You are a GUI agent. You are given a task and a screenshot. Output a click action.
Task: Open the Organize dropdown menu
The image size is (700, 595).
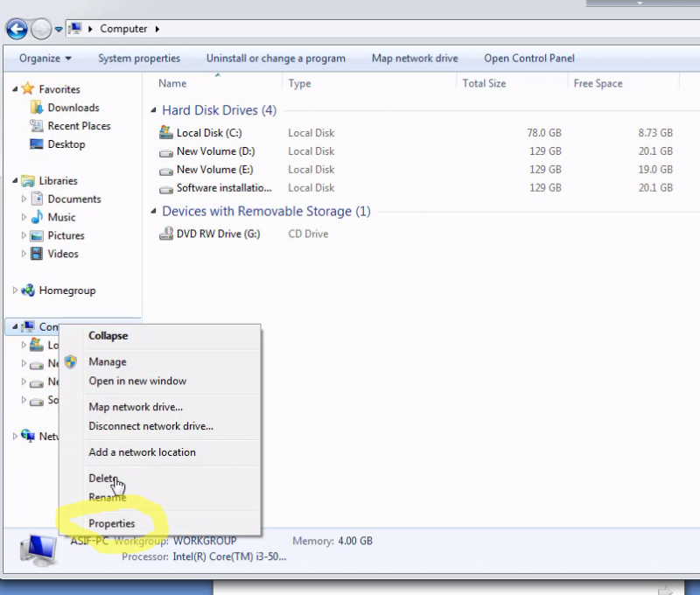point(45,59)
